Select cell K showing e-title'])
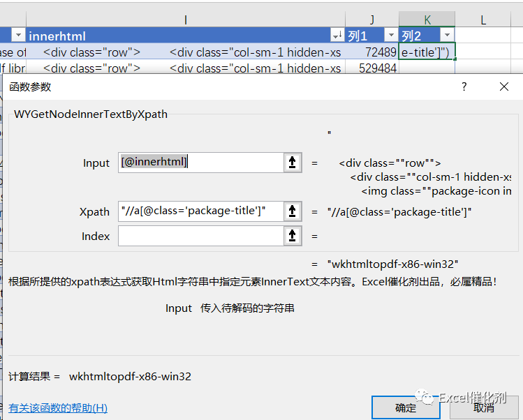523x420 pixels. coord(427,52)
